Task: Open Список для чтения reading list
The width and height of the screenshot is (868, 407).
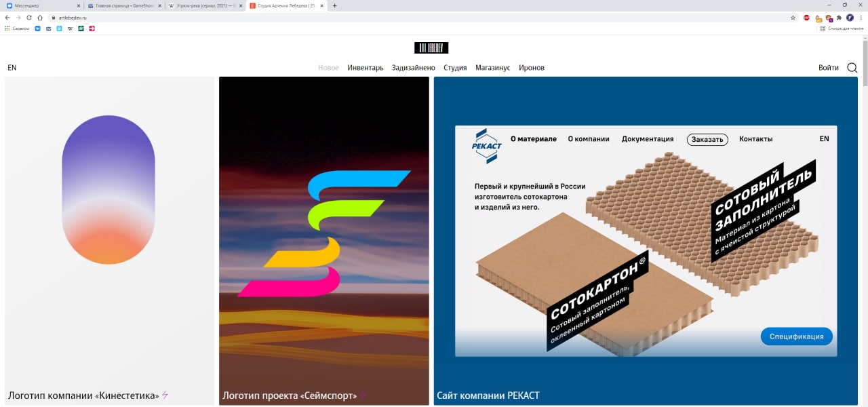Action: [841, 28]
